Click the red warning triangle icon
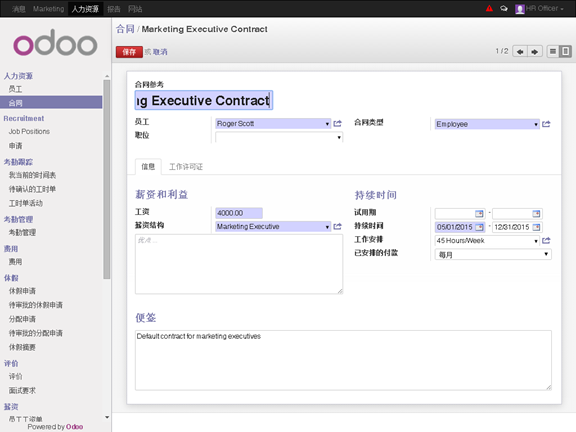 pos(489,8)
